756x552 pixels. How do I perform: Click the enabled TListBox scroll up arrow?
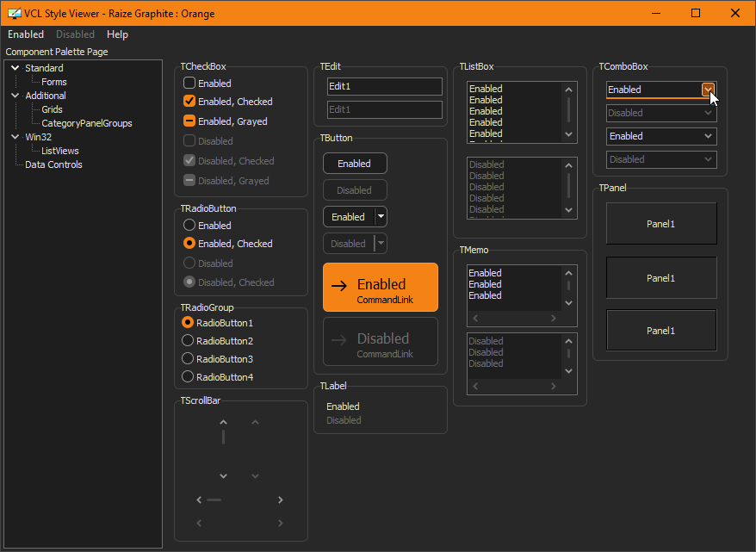tap(568, 90)
